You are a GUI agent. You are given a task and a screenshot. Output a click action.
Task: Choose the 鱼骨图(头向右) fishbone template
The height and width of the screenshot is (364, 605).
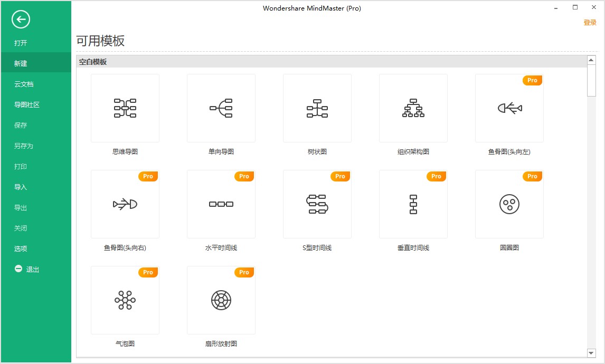(x=125, y=204)
